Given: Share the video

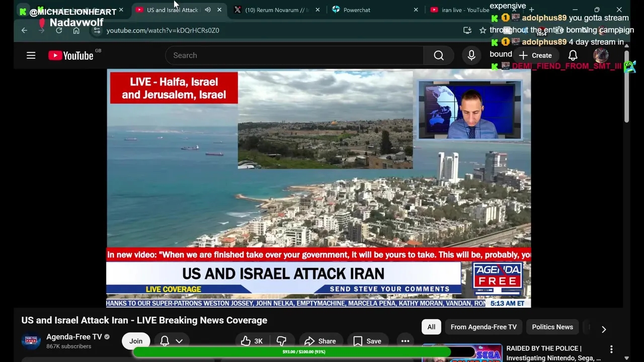Looking at the screenshot, I should pos(320,341).
